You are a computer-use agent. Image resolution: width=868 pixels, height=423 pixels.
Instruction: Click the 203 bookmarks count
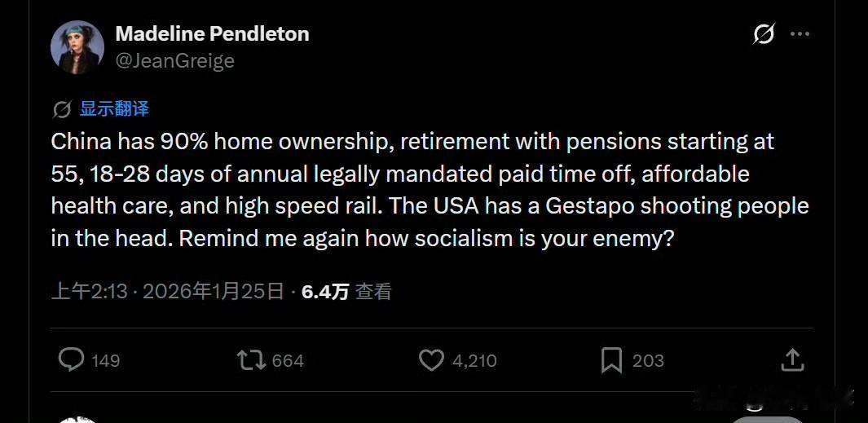[648, 360]
